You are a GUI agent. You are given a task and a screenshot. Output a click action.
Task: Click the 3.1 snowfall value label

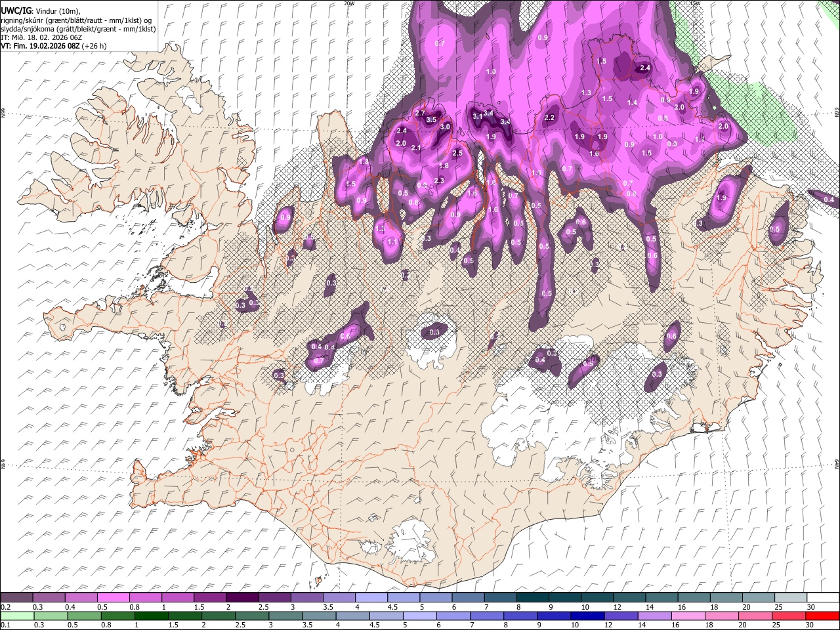tap(478, 116)
